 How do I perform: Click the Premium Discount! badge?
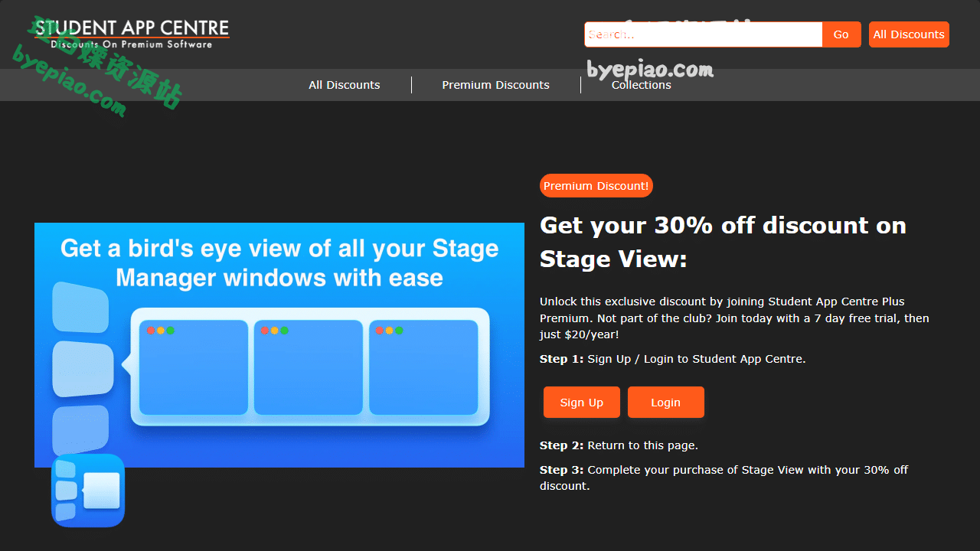click(596, 186)
